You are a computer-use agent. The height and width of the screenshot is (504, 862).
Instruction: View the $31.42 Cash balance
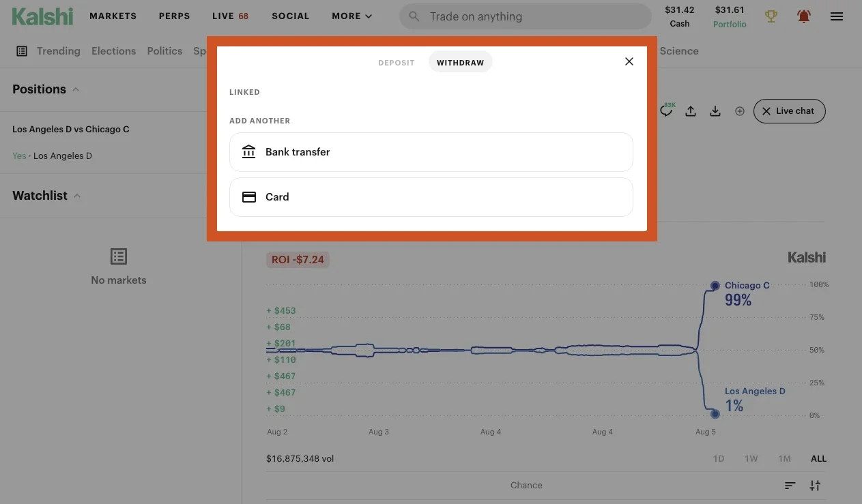click(680, 16)
